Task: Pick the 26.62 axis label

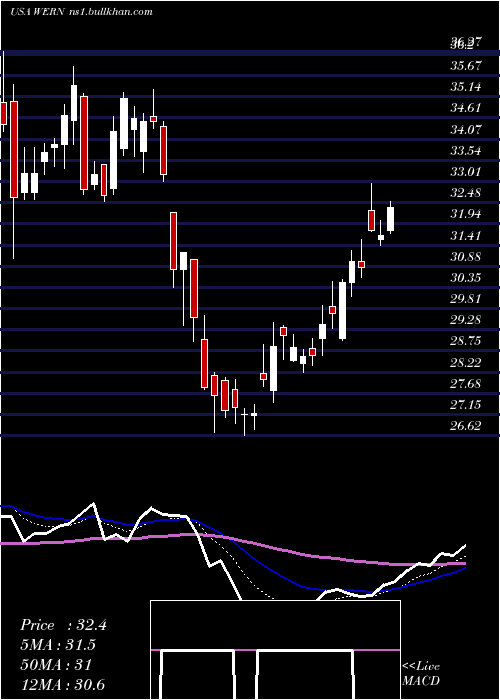Action: tap(466, 426)
